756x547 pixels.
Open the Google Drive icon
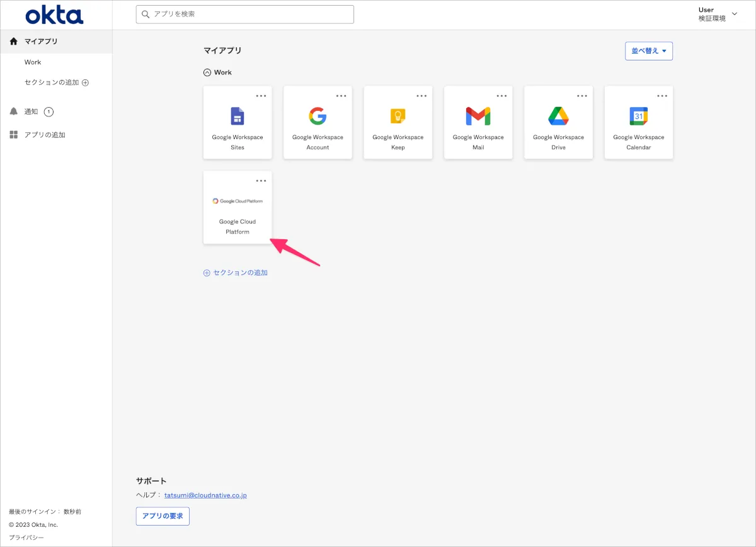[558, 116]
